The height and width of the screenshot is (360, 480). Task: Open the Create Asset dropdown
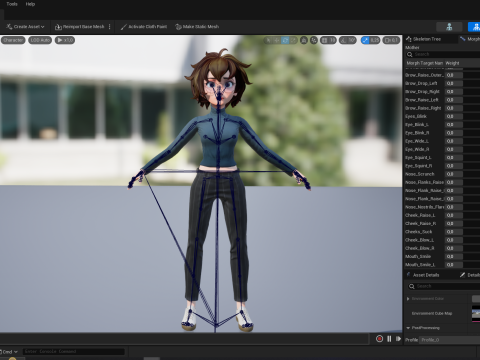pyautogui.click(x=25, y=27)
